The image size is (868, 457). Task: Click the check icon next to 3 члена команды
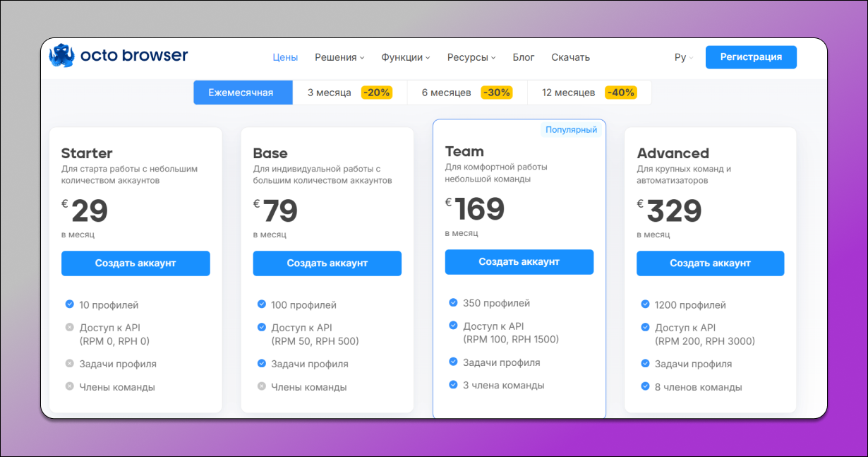(453, 384)
